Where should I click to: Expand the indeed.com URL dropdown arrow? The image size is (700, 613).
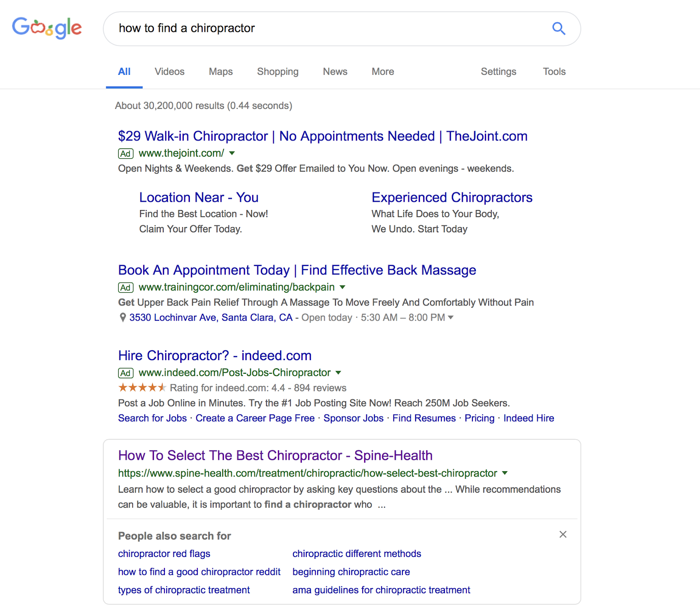coord(338,373)
